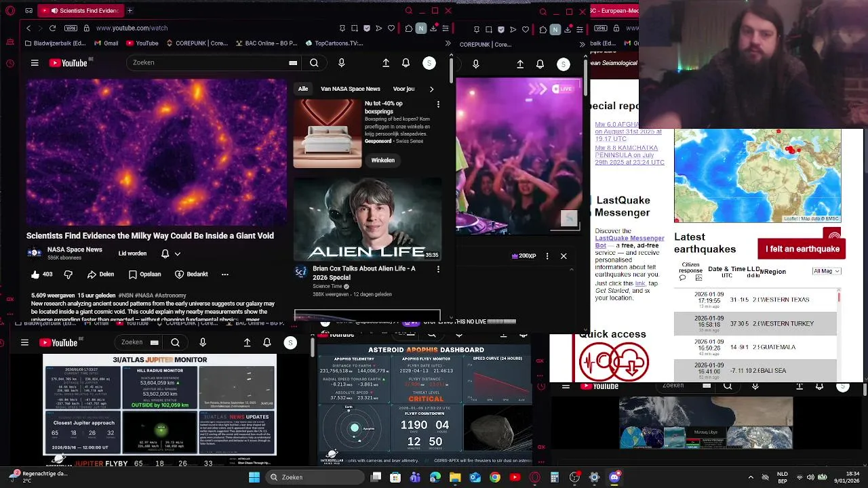Viewport: 868px width, 488px height.
Task: Click the search magnifier button beside Zoeken
Action: coord(314,62)
